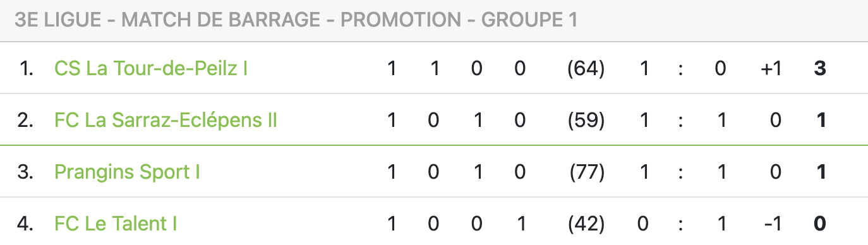Click the fair-play value (64)
The width and height of the screenshot is (868, 245).
(586, 68)
